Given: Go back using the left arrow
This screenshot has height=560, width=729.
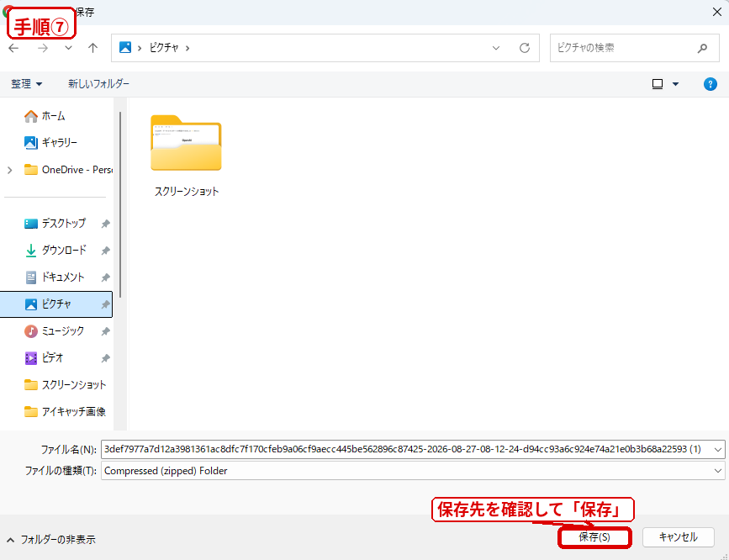Looking at the screenshot, I should point(13,48).
